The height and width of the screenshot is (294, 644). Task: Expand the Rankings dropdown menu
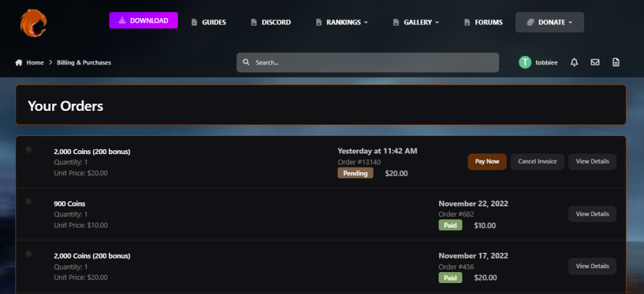342,22
